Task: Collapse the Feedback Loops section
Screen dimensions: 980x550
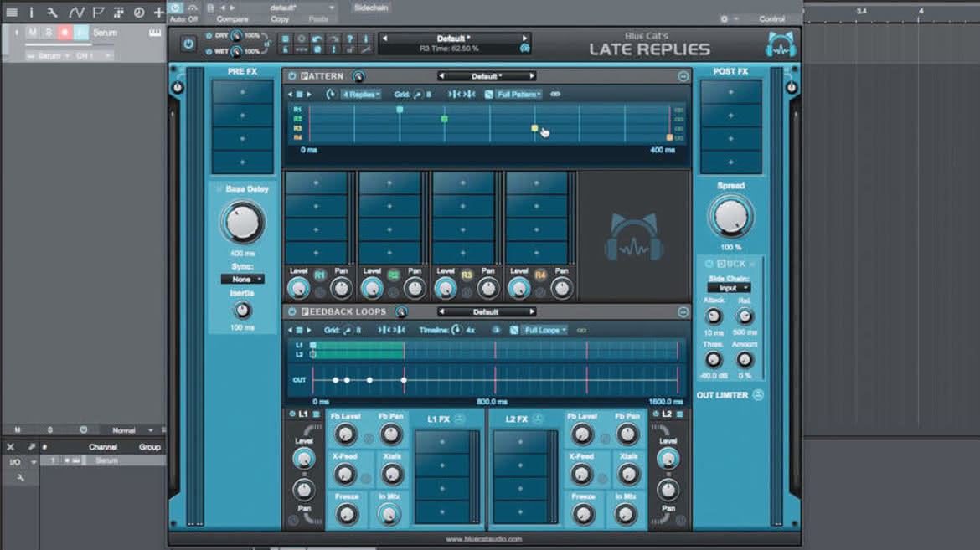Action: pyautogui.click(x=683, y=312)
